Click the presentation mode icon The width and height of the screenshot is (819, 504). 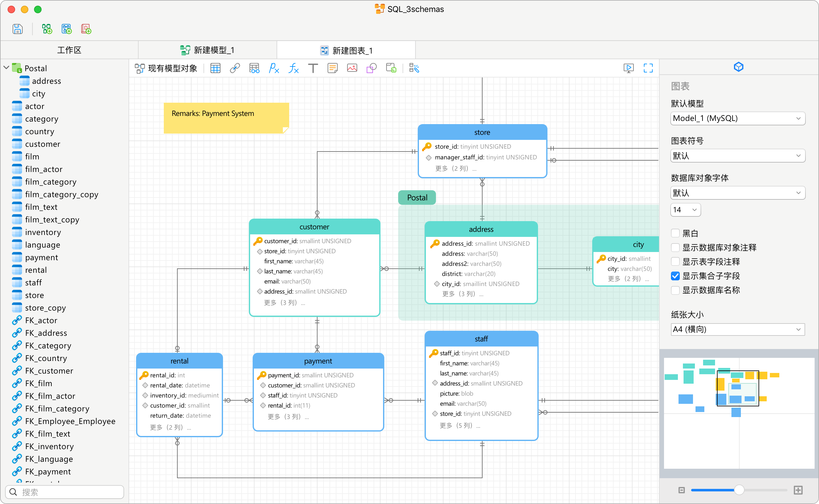(x=628, y=68)
